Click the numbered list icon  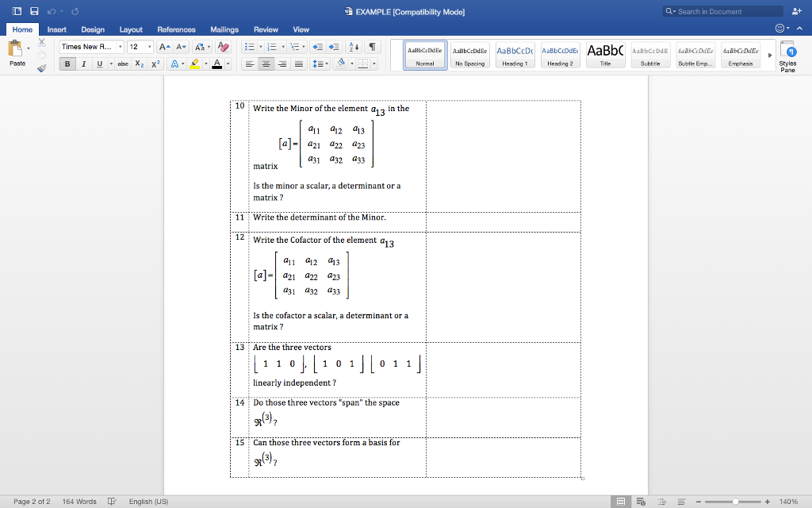point(272,47)
